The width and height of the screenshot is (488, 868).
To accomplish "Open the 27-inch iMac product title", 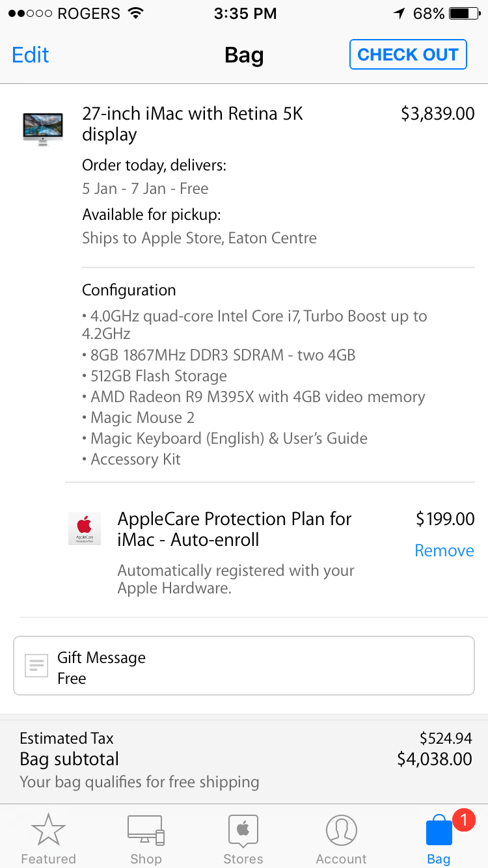I will point(193,124).
